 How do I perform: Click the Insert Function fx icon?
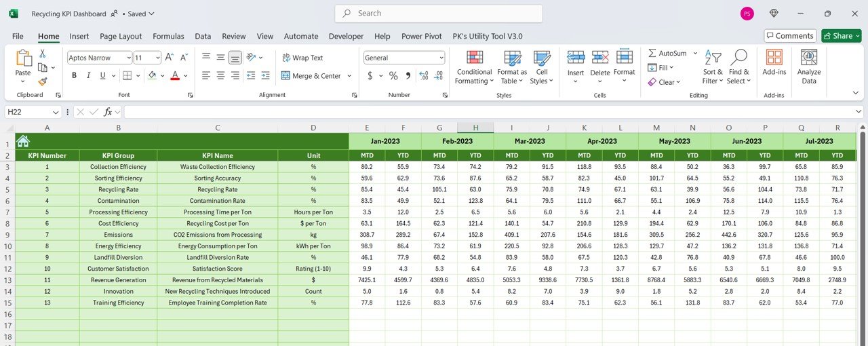[x=108, y=112]
